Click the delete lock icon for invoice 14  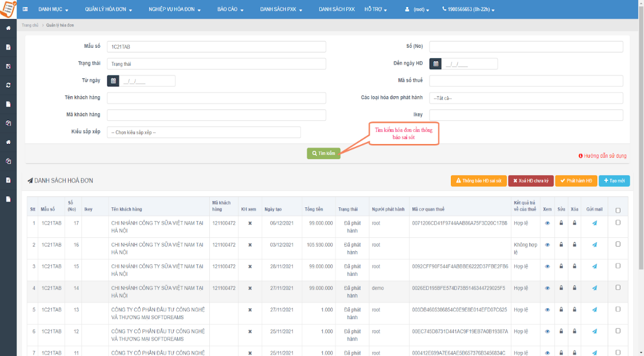pyautogui.click(x=574, y=288)
